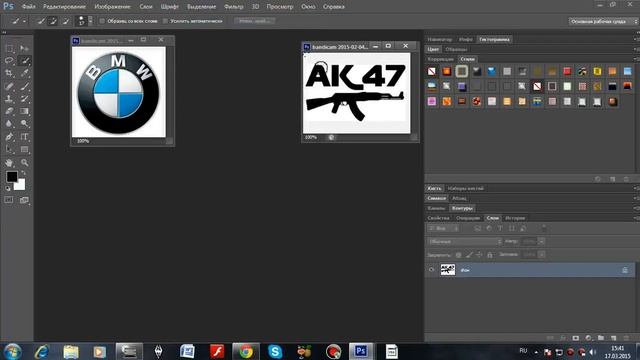Select the Rectangle shape tool
Image resolution: width=640 pixels, height=360 pixels.
[x=24, y=149]
